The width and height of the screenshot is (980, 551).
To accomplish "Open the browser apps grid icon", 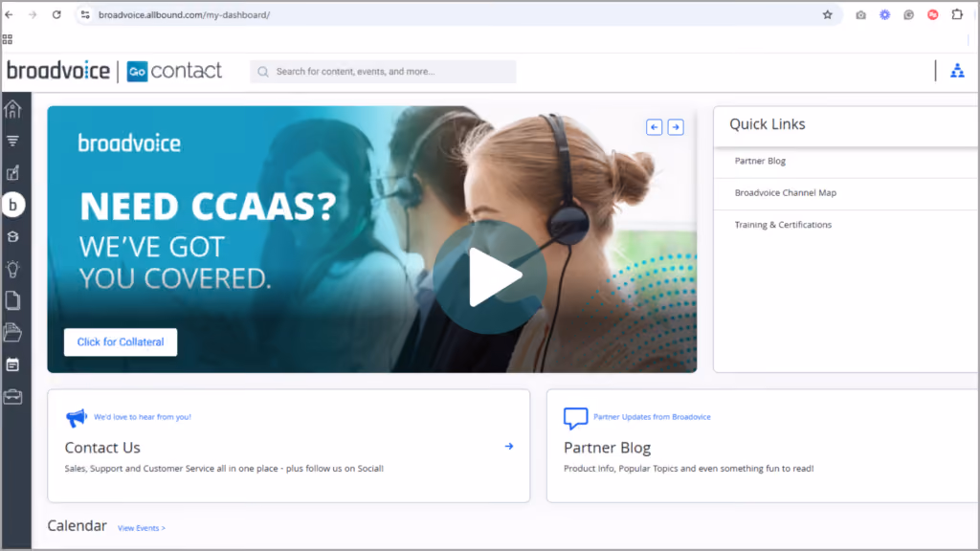I will tap(8, 39).
